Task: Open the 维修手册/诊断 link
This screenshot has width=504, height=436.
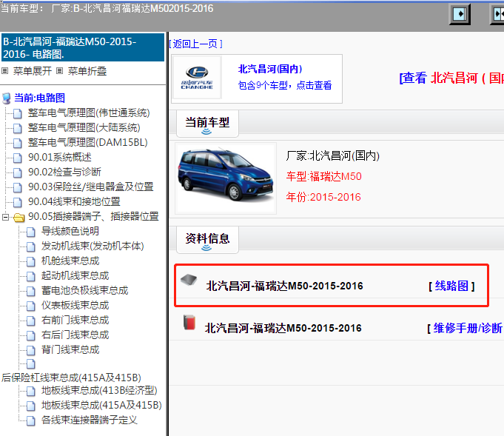Action: click(465, 327)
